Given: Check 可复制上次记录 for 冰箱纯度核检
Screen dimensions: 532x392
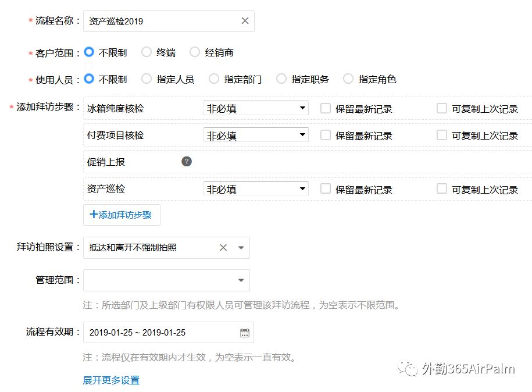Looking at the screenshot, I should 442,108.
